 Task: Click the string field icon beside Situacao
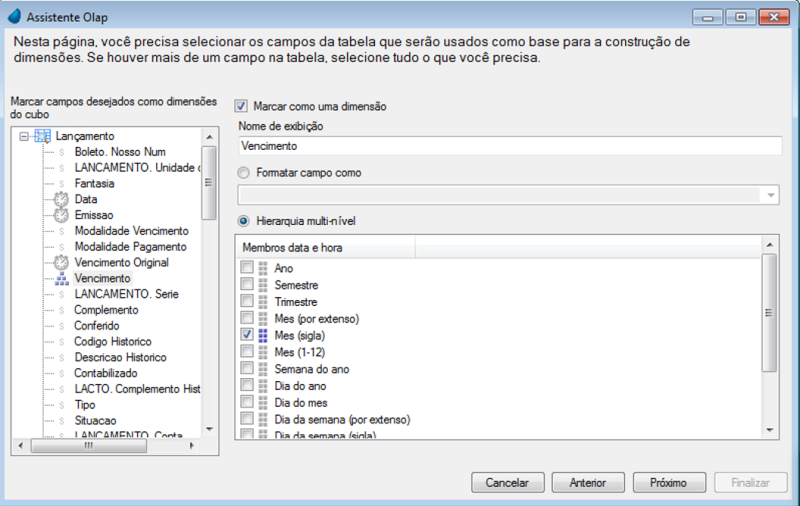coord(62,421)
